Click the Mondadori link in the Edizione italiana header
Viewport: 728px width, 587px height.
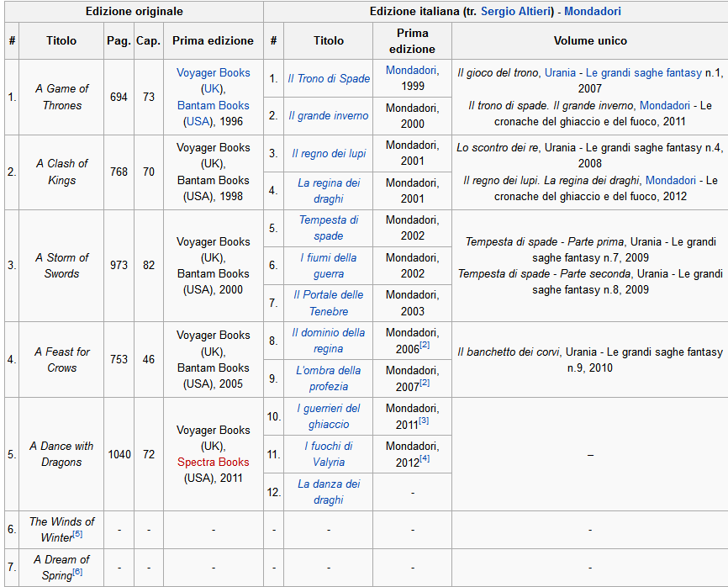[593, 12]
